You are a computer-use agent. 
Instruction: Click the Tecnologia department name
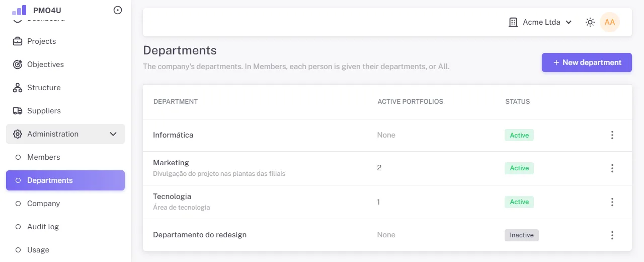click(172, 196)
